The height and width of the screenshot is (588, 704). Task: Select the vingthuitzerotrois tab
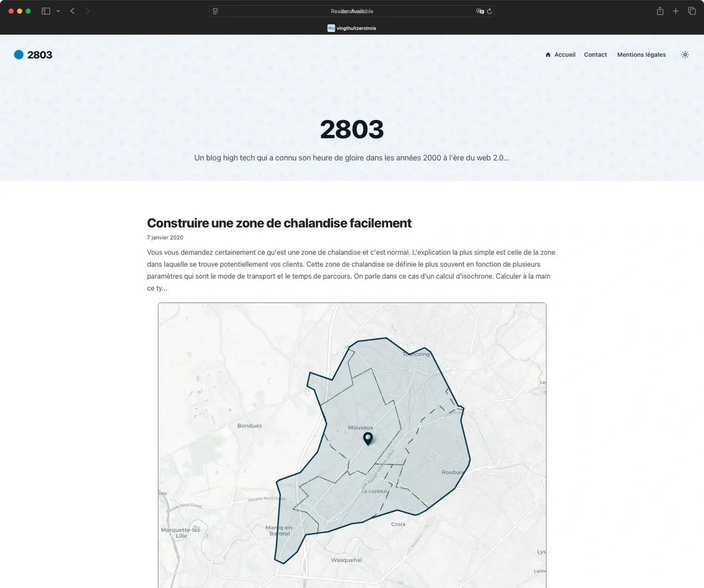point(351,28)
